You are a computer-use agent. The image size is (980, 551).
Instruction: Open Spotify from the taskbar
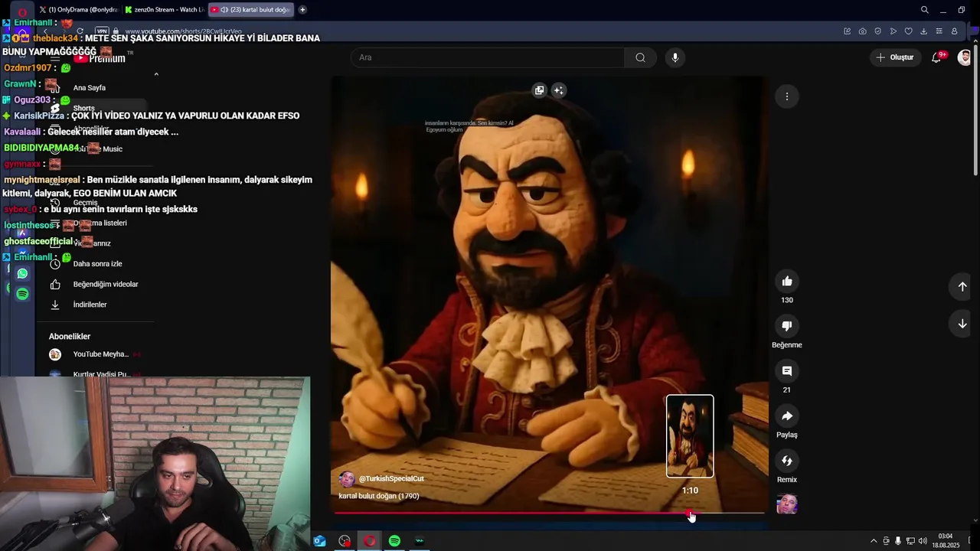(x=394, y=541)
